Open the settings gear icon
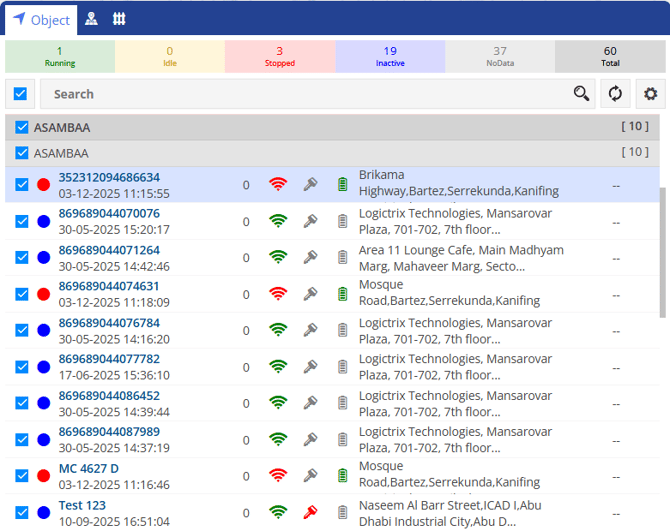 651,94
